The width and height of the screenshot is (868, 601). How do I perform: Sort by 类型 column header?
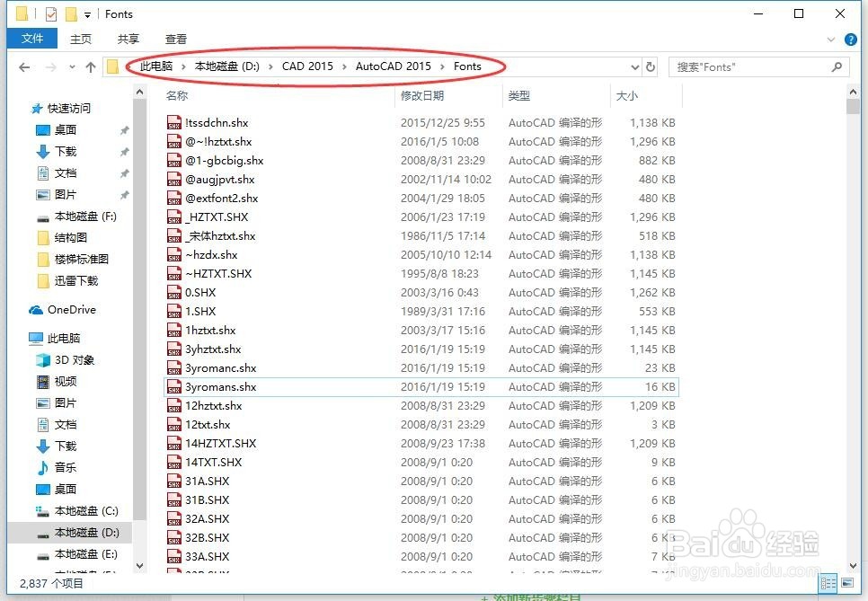519,96
